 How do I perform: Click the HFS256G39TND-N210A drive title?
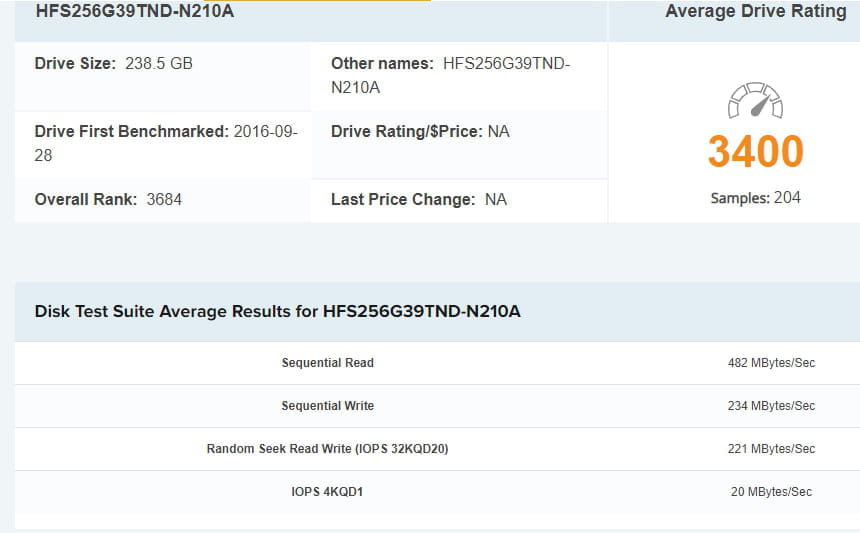pos(135,11)
